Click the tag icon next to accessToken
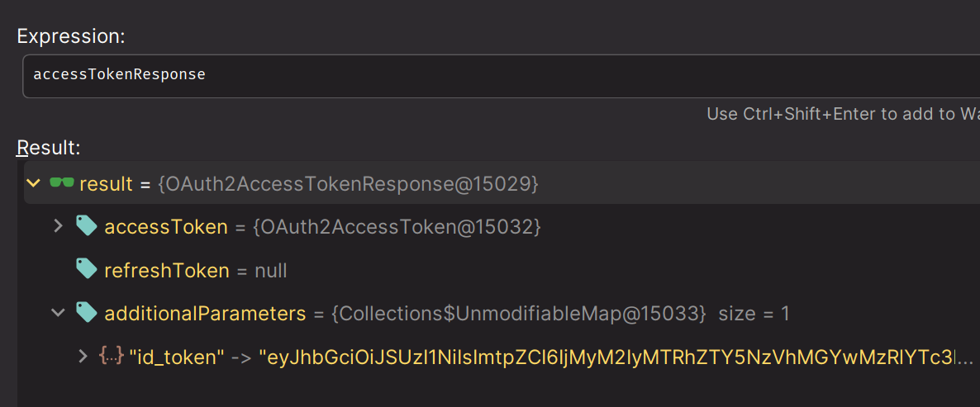Viewport: 980px width, 407px height. [86, 226]
